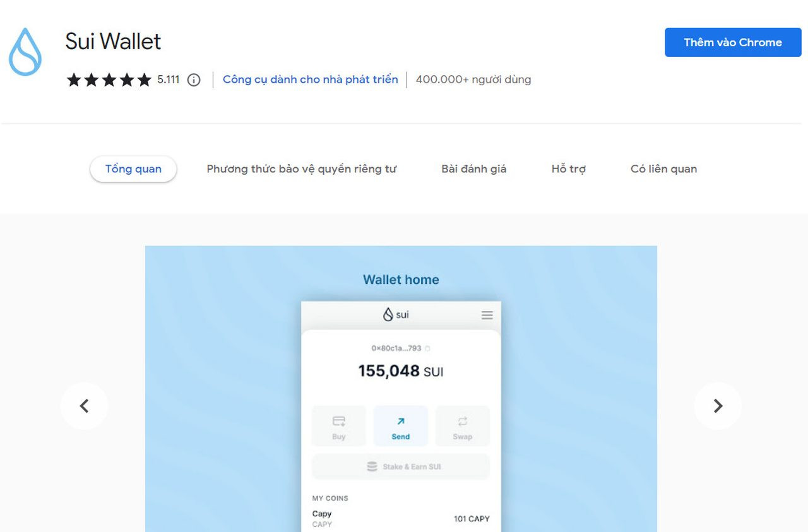Click the five-star rating
Viewport: 808px width, 532px height.
point(109,80)
